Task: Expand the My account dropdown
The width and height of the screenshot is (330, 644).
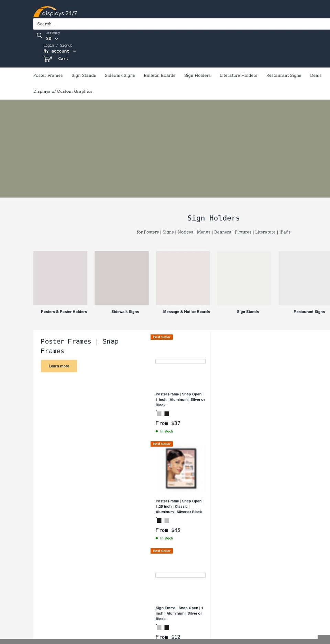Action: [x=60, y=51]
